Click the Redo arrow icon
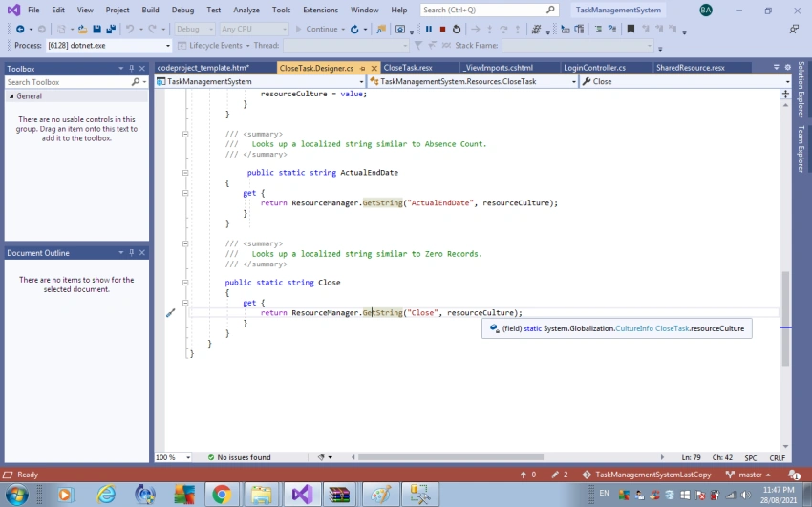Viewport: 812px width, 507px height. click(152, 30)
